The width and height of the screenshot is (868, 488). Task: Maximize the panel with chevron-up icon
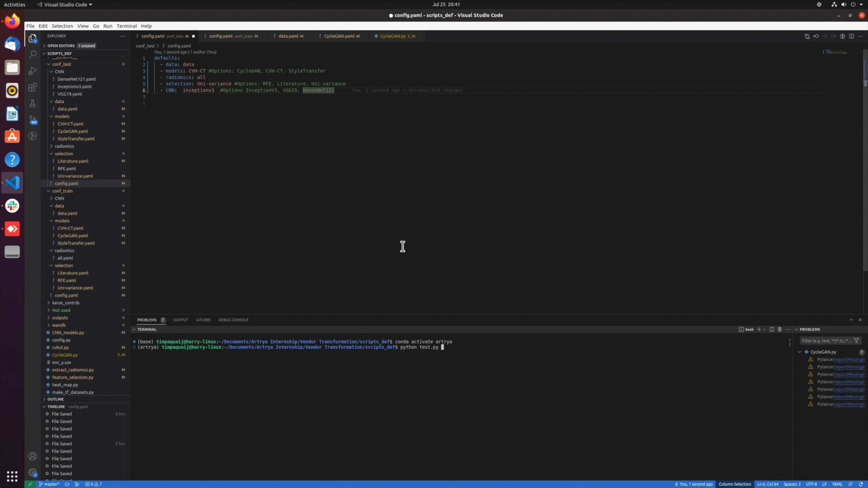pos(851,320)
